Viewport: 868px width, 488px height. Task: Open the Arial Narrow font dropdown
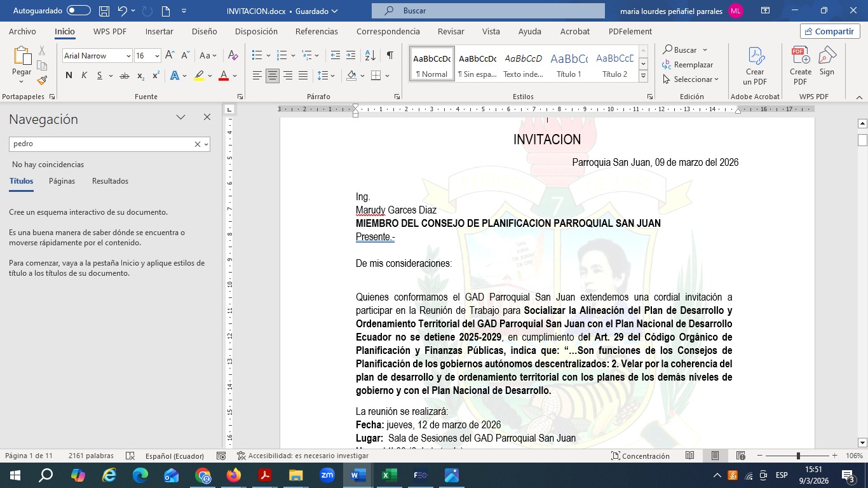click(128, 56)
